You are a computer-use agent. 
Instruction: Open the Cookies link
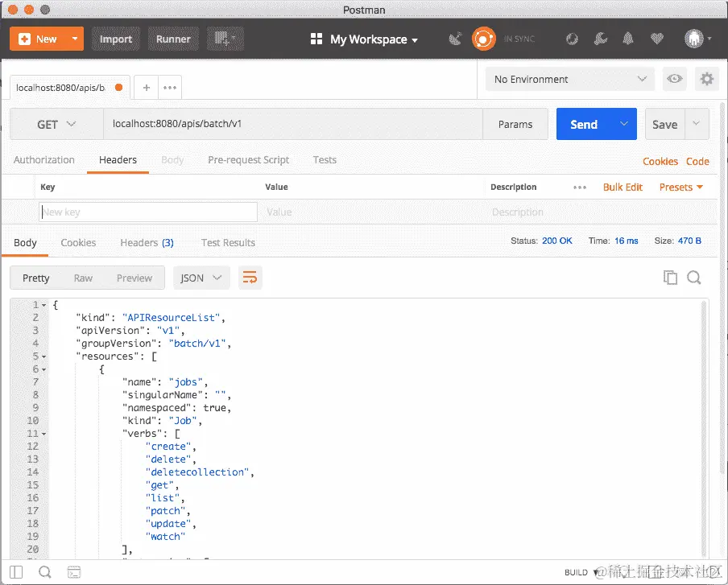click(x=660, y=162)
